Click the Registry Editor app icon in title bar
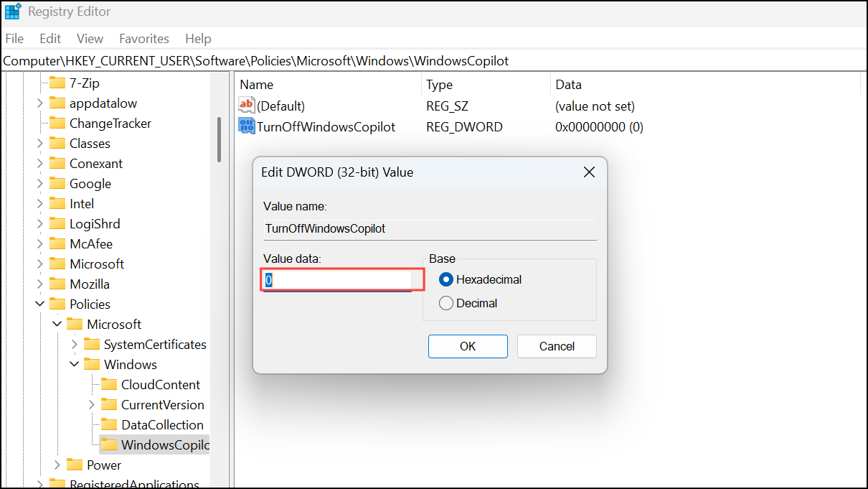The width and height of the screenshot is (868, 489). [13, 12]
